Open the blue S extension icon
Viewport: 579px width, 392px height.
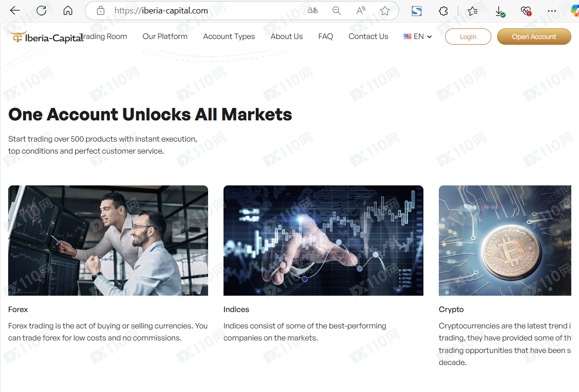tap(417, 11)
